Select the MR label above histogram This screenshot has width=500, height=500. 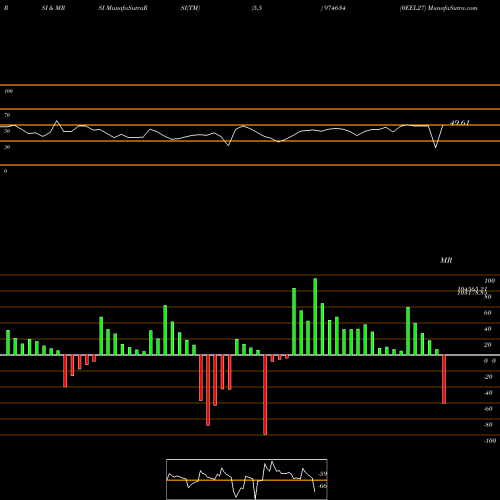coord(446,260)
